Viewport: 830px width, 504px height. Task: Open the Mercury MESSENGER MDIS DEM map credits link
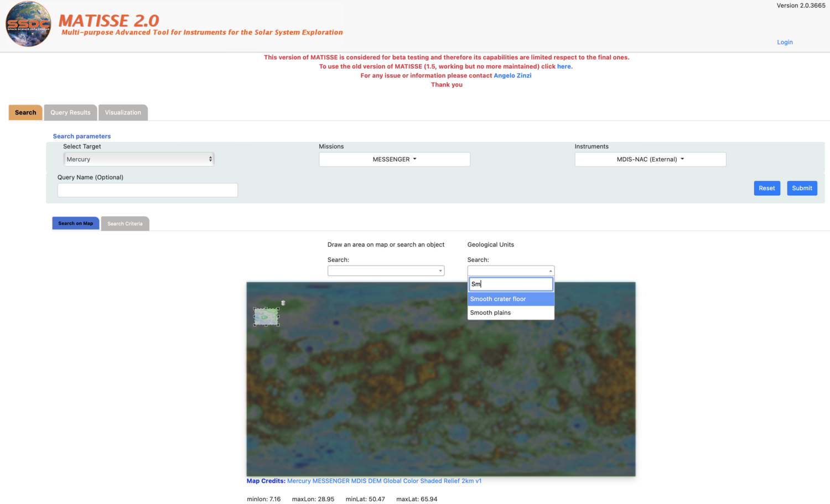coord(384,481)
